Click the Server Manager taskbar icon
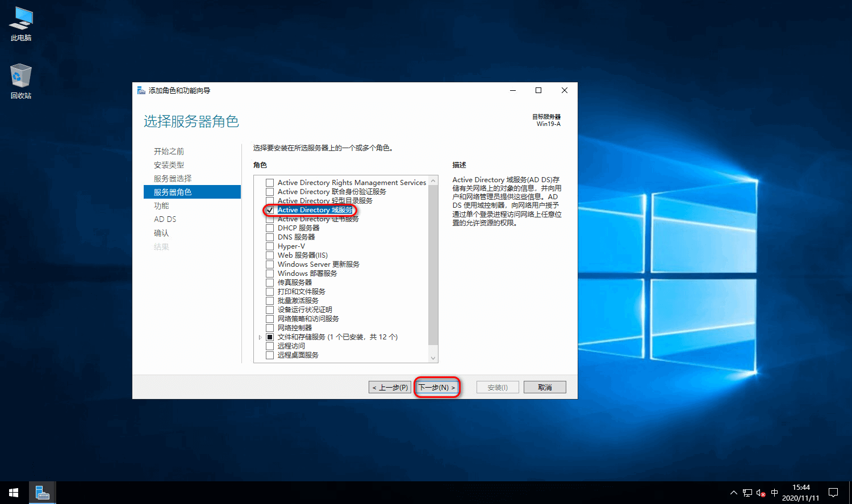 [42, 493]
